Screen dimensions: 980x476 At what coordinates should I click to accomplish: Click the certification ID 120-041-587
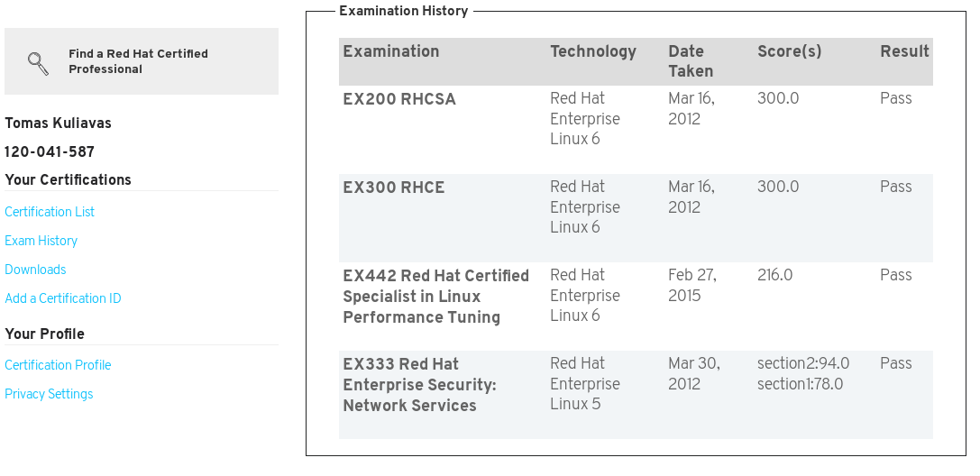(50, 151)
